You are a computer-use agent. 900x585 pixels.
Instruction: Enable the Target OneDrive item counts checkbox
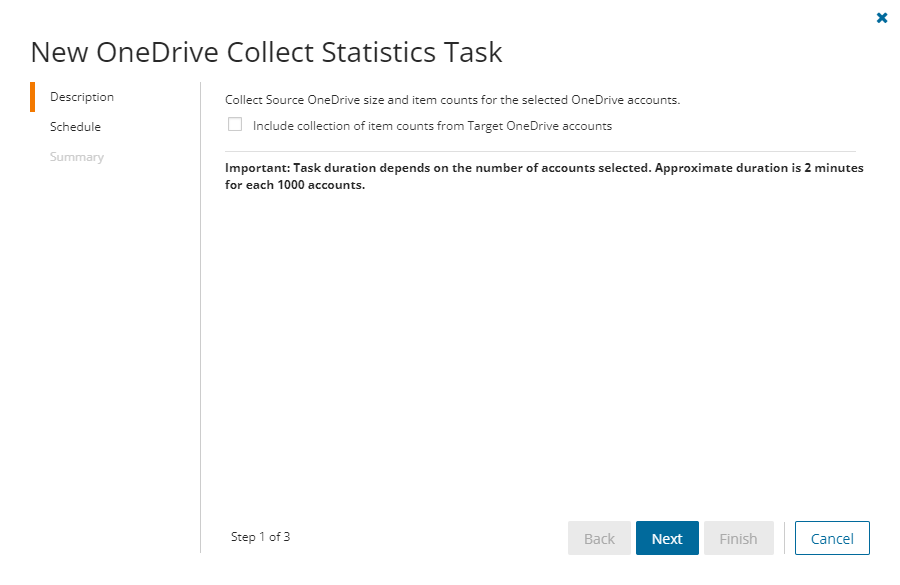[235, 125]
